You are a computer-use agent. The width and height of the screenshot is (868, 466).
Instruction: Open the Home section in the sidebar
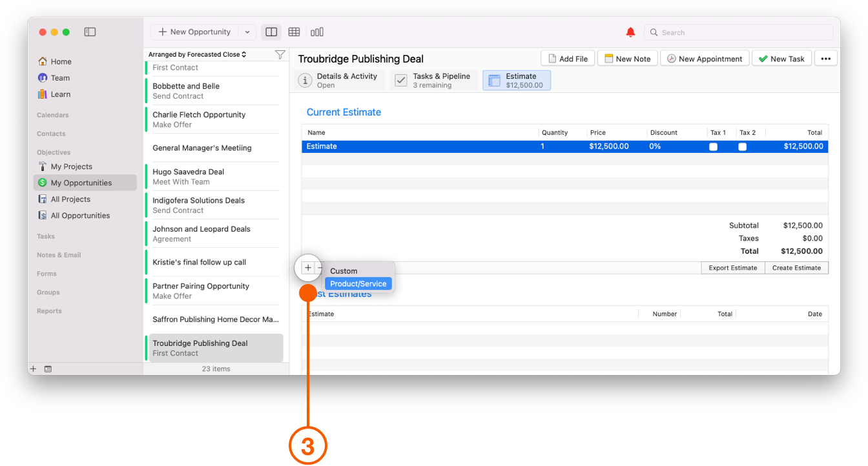click(59, 61)
